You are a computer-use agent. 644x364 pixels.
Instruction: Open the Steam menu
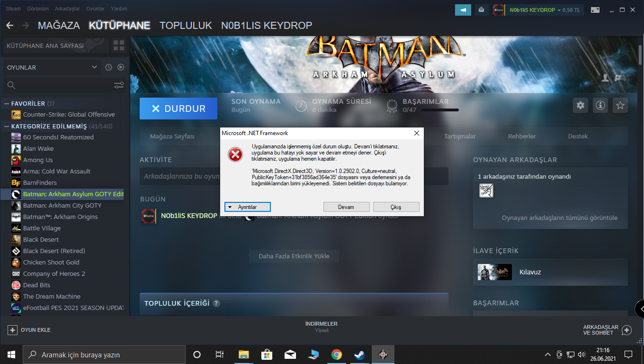13,9
